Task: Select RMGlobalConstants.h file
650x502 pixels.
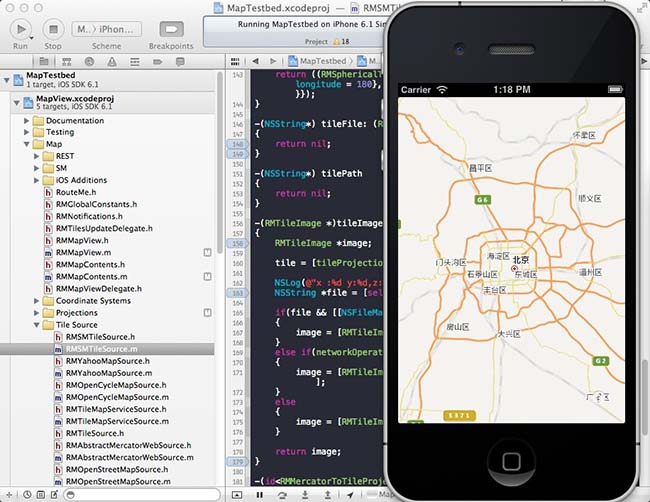Action: click(96, 204)
